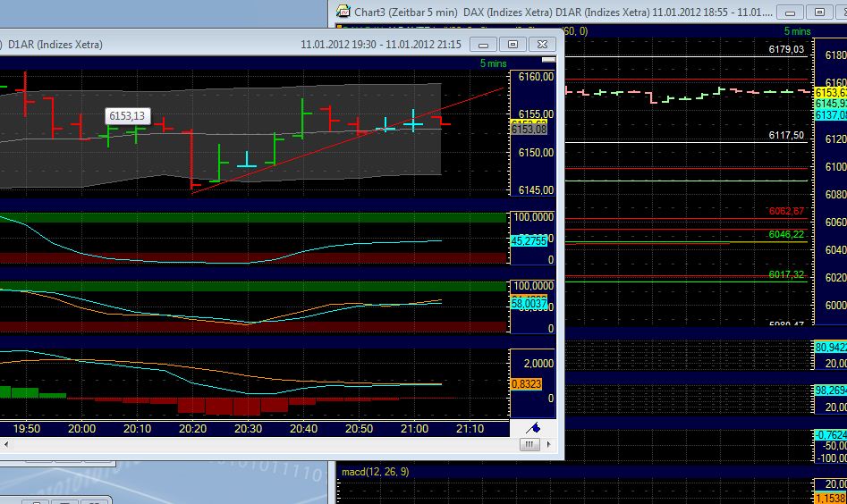Click the green '5 mins' timeframe label
Screen dimensions: 847x504
[493, 63]
